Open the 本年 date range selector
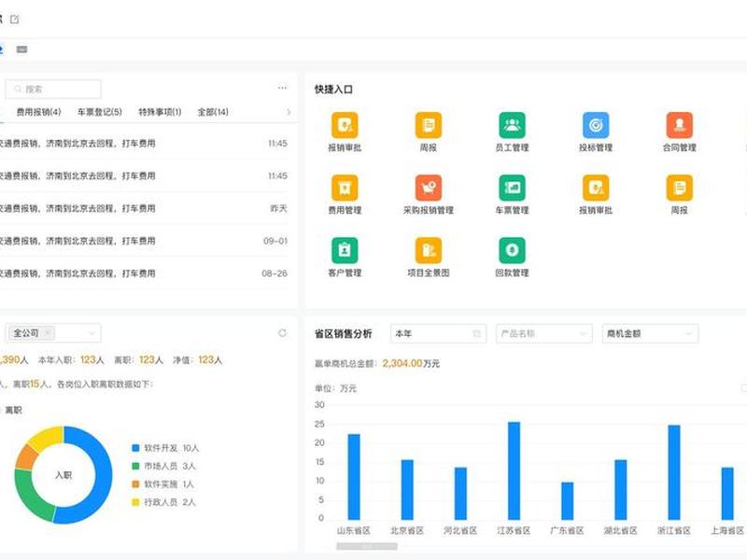The height and width of the screenshot is (560, 747). point(438,334)
